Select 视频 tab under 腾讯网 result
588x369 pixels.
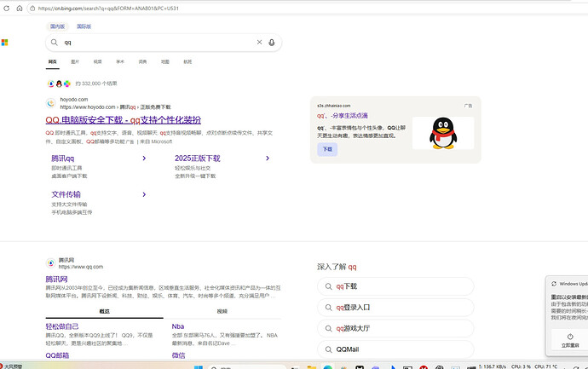coord(222,311)
